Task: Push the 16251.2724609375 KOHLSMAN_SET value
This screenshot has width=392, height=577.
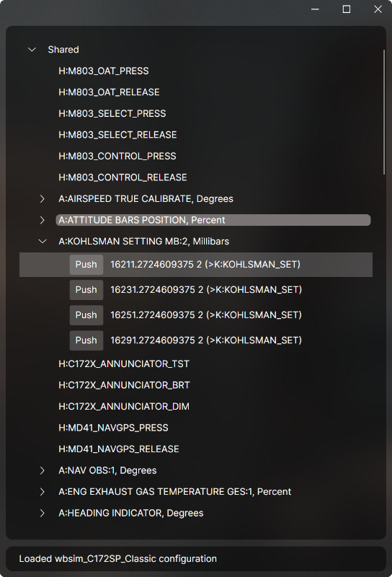Action: pos(86,315)
